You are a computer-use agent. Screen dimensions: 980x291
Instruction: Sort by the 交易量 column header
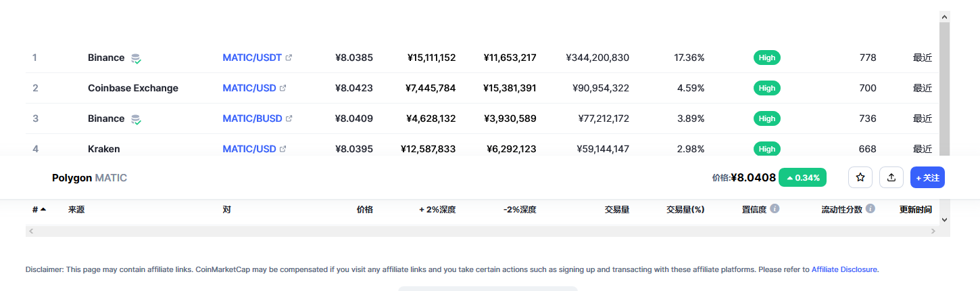tap(617, 209)
